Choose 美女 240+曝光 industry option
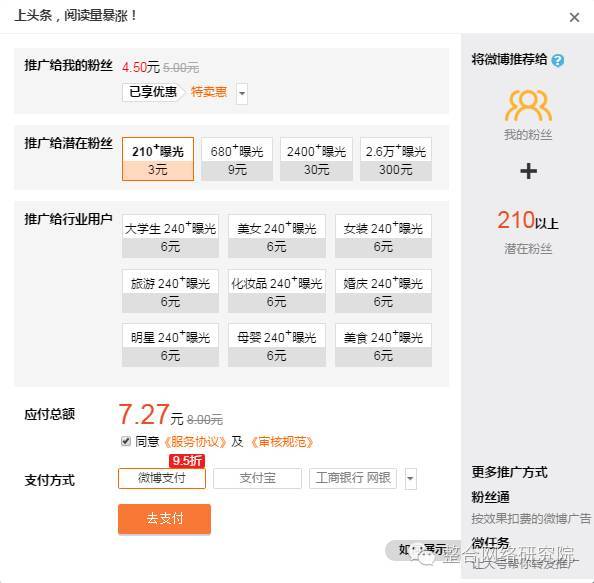 [277, 236]
